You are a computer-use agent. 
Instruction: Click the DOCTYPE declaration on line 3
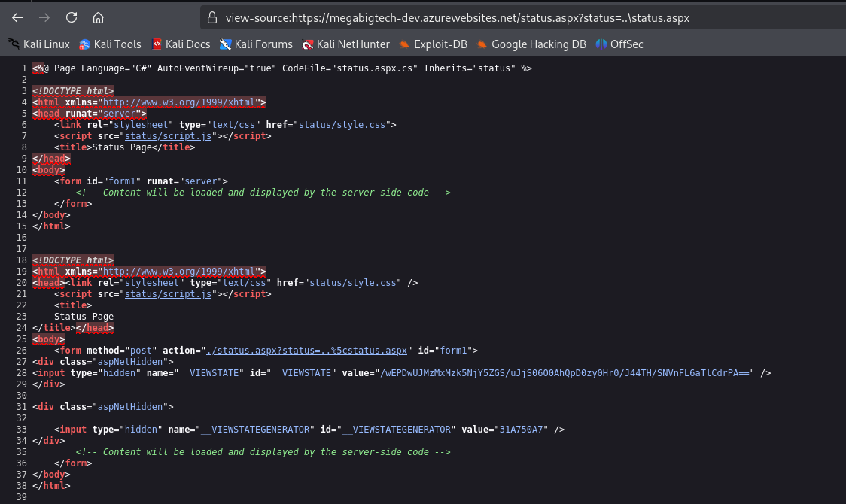point(73,90)
